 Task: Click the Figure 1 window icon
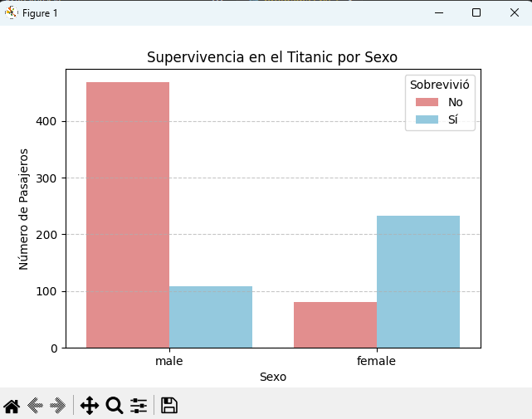point(12,12)
